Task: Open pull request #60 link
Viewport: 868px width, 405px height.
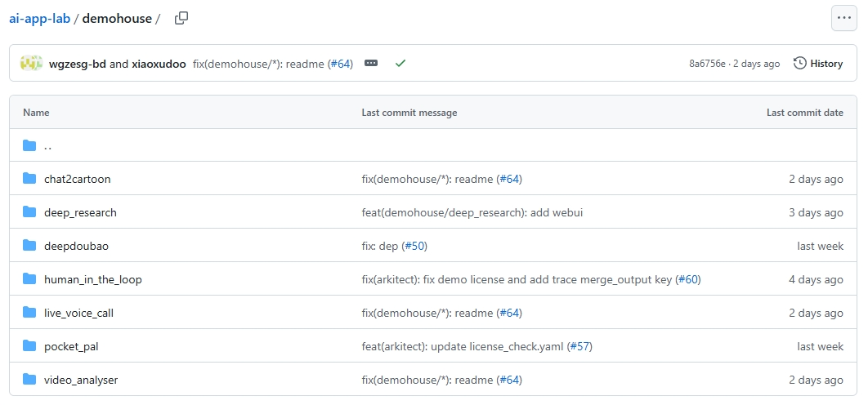Action: click(x=688, y=279)
